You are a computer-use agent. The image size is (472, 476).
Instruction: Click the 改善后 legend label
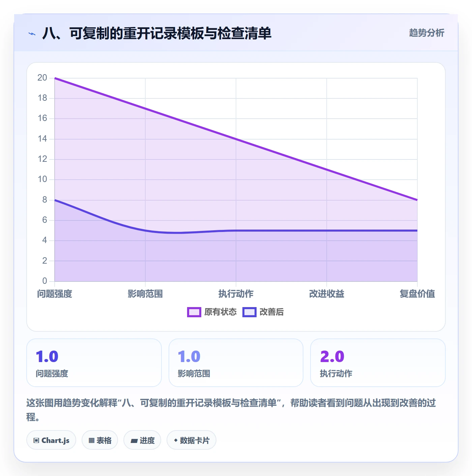tap(271, 312)
